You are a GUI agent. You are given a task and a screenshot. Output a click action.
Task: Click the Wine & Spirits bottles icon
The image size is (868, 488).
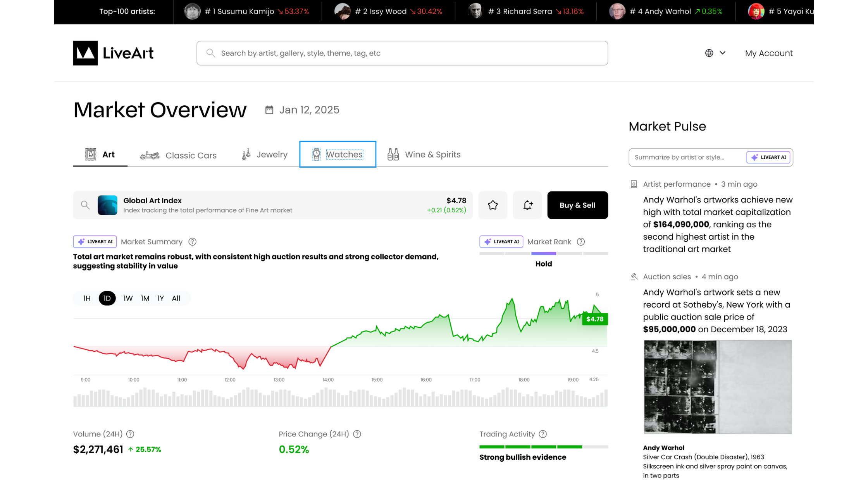point(393,154)
